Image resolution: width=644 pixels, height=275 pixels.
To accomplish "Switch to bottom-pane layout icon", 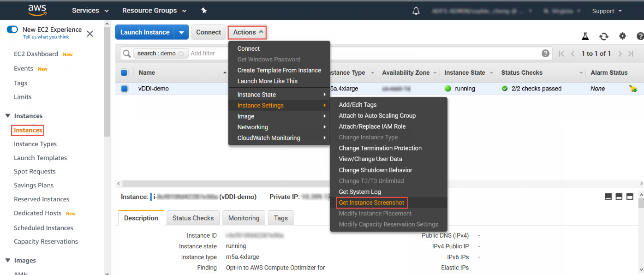I will tap(630, 196).
